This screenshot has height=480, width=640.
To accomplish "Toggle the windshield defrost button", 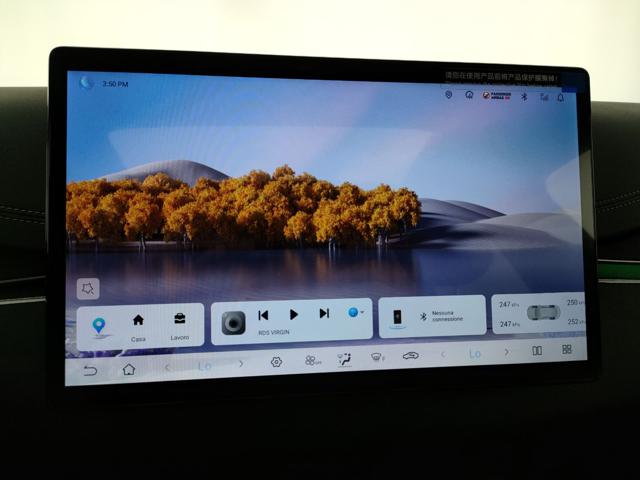I will coord(378,357).
